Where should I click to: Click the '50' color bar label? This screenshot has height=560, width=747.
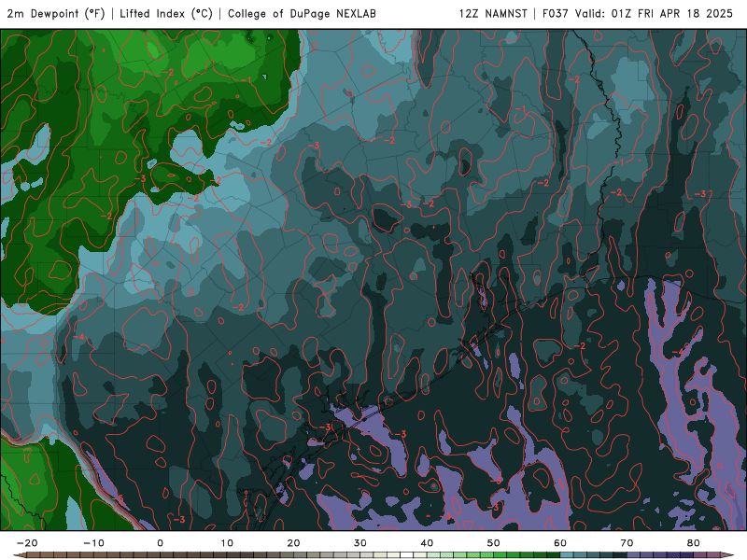pyautogui.click(x=494, y=543)
